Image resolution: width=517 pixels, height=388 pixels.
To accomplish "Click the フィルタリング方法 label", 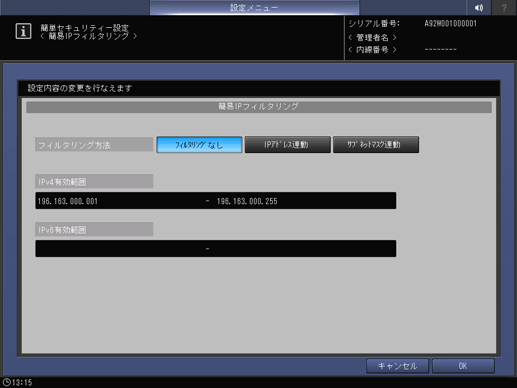I will (94, 145).
